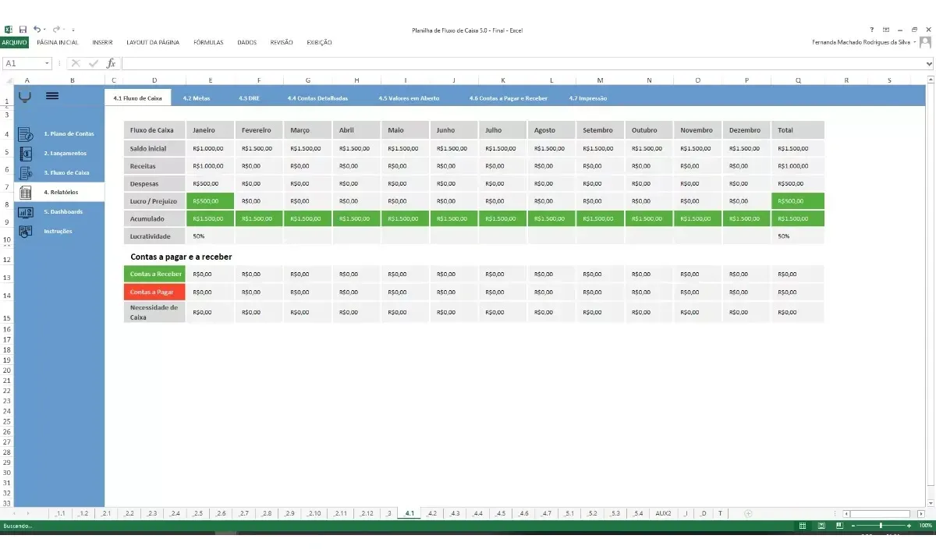936x560 pixels.
Task: Open the hamburger menu icon in header
Action: 52,96
